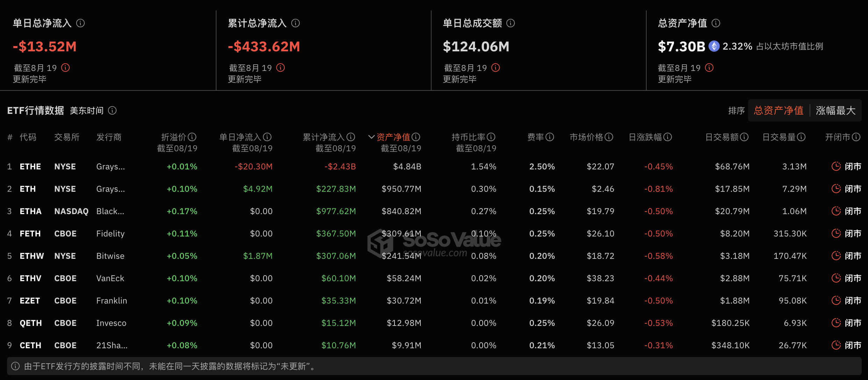Open info tooltip for 累计总净流入
Image resolution: width=868 pixels, height=380 pixels.
(296, 23)
